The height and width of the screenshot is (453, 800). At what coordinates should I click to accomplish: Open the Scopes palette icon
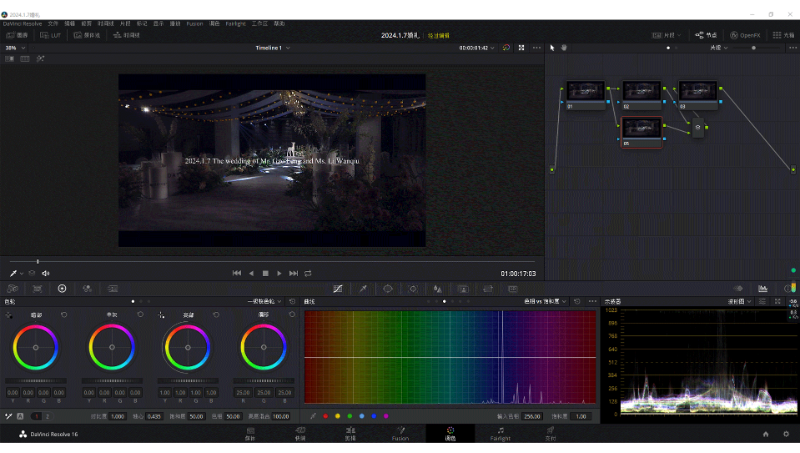[763, 289]
